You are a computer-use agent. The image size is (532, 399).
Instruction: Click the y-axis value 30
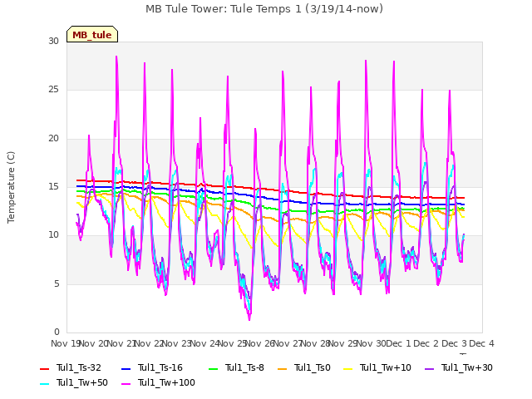coord(53,41)
